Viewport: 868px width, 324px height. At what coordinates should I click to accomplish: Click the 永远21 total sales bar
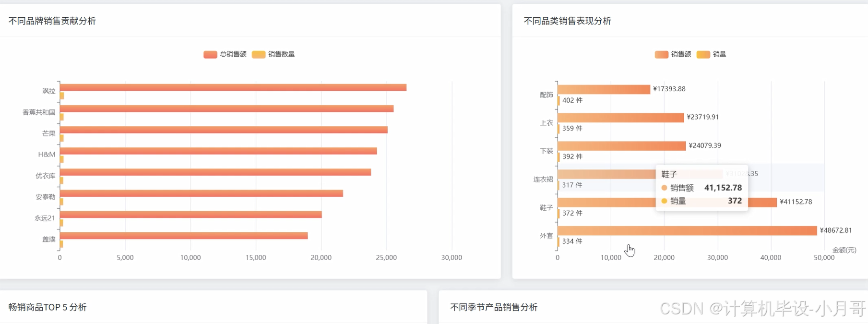point(191,214)
